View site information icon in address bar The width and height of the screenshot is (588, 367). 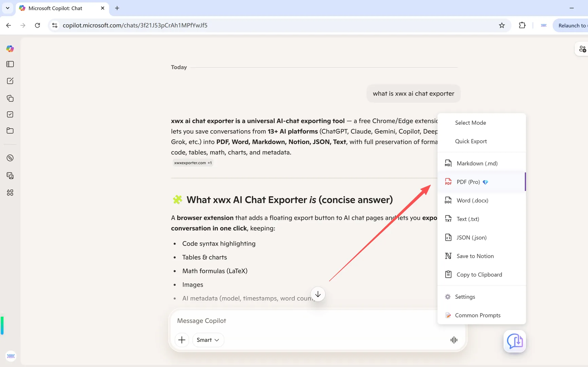pos(55,25)
